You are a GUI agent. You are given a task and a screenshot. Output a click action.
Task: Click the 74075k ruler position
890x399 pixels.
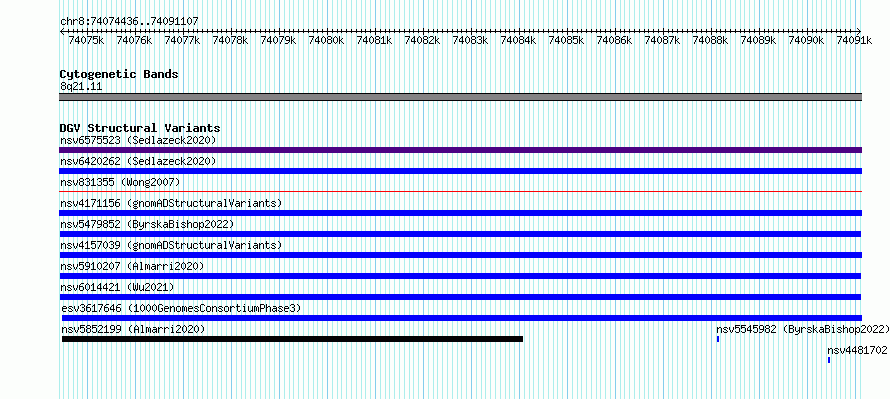(x=86, y=40)
